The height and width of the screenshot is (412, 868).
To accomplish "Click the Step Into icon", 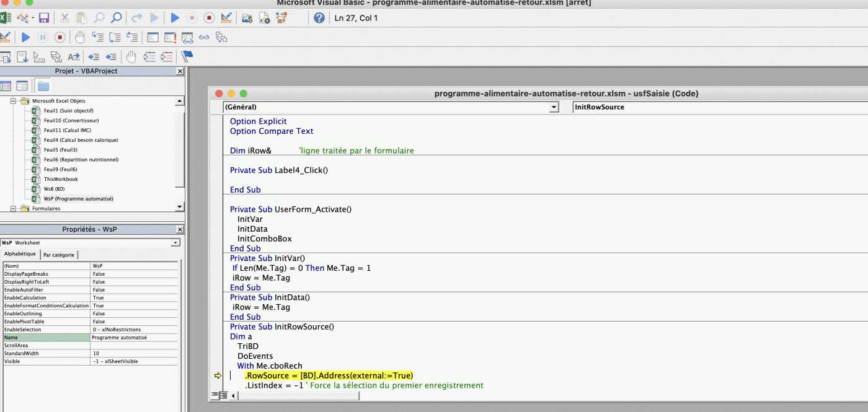I will tap(97, 37).
